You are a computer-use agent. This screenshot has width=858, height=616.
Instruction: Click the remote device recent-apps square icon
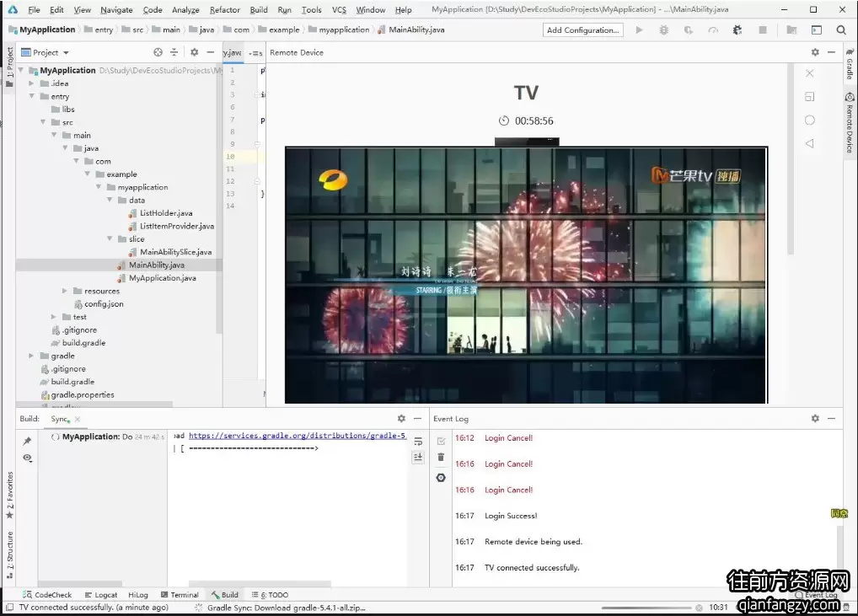click(810, 97)
